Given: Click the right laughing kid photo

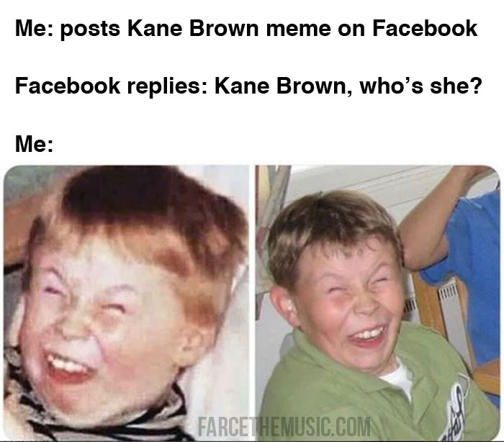Looking at the screenshot, I should [378, 303].
